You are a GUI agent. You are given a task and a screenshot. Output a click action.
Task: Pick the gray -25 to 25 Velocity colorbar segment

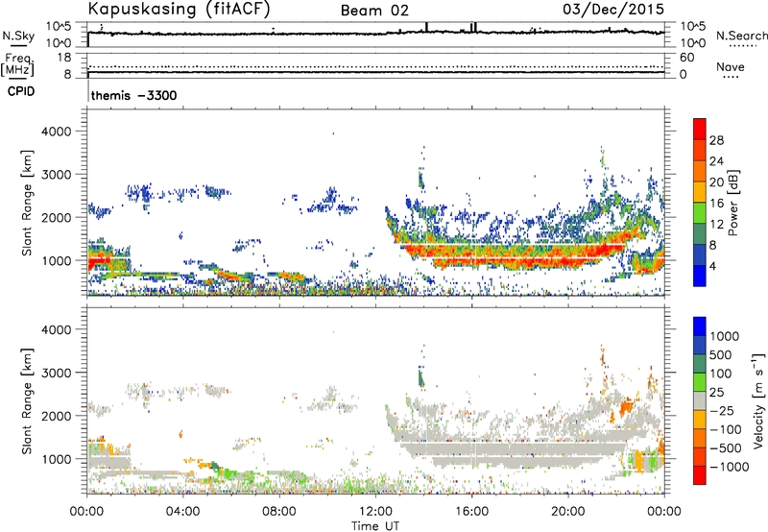coord(700,401)
